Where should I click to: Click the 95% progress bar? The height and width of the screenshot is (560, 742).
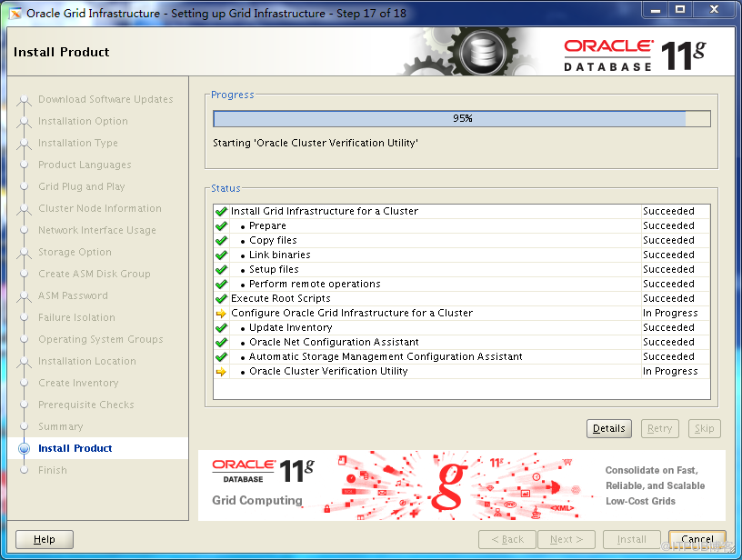[x=462, y=118]
